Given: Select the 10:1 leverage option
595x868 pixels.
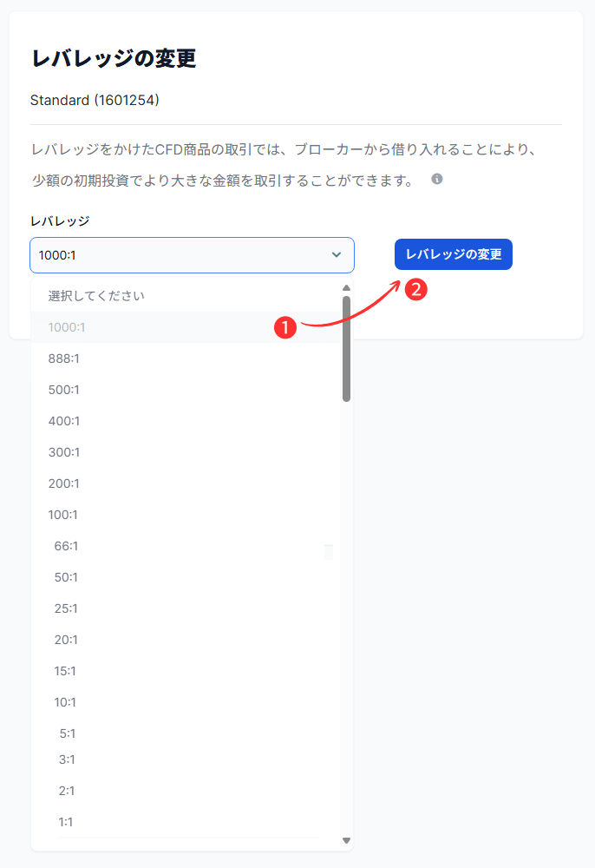Looking at the screenshot, I should [x=66, y=702].
